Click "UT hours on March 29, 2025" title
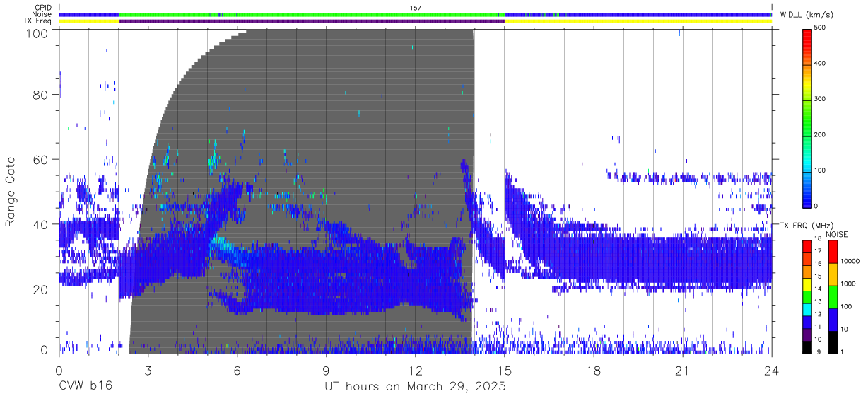Screen dimensions: 868x401 pos(415,386)
